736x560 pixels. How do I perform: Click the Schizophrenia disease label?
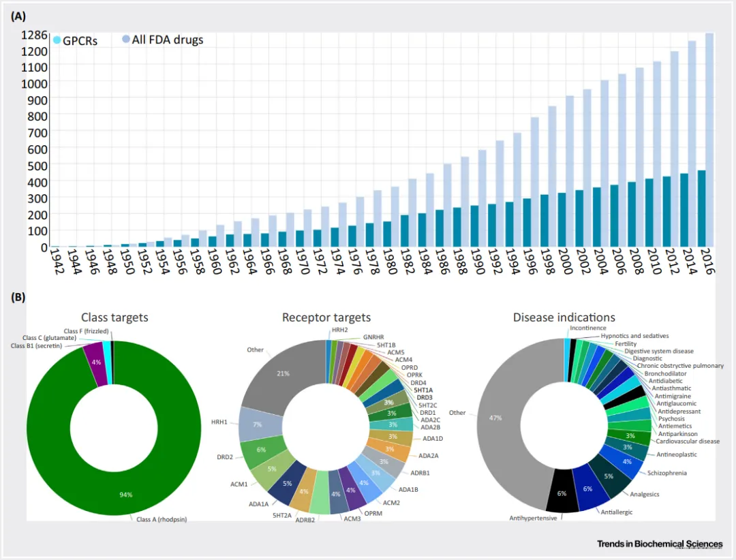[x=667, y=473]
